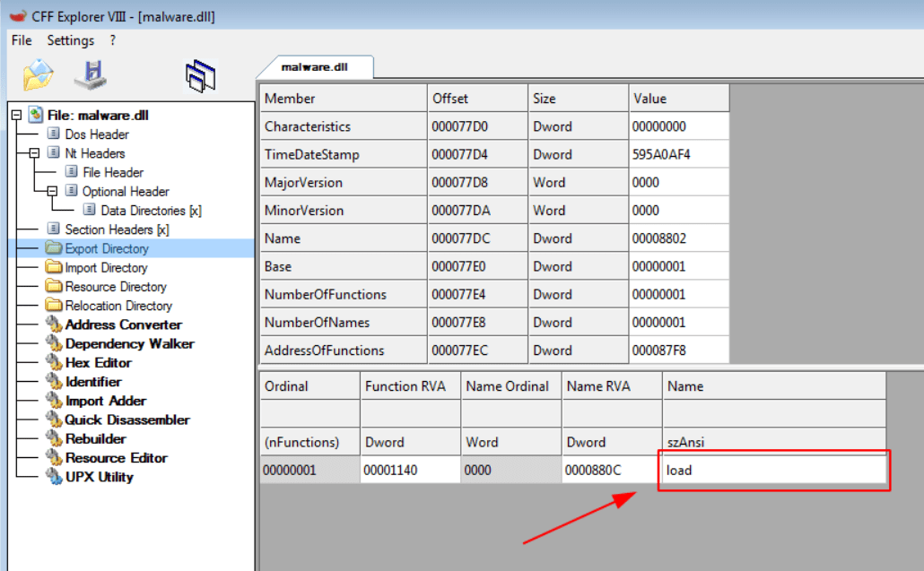This screenshot has width=924, height=571.
Task: Open Export Directory tree entry
Action: pyautogui.click(x=107, y=248)
